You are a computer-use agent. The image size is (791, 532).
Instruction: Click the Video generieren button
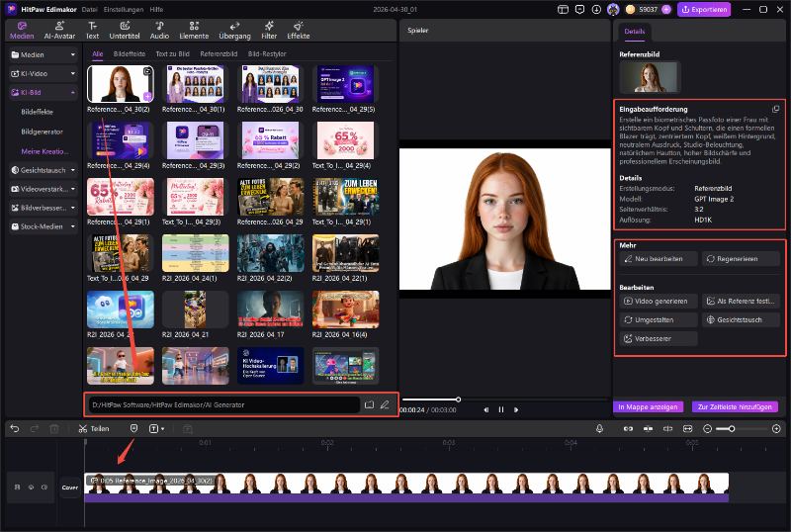pos(659,301)
